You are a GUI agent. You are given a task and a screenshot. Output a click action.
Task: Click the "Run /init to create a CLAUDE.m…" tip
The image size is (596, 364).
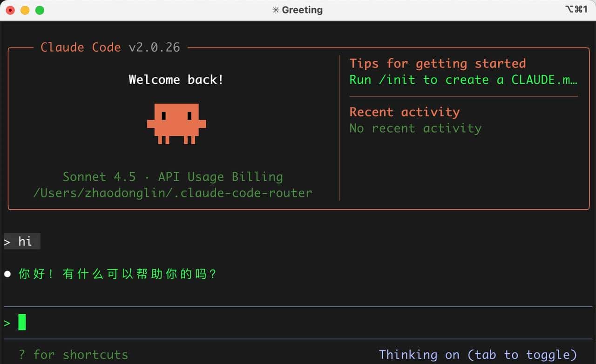(x=463, y=80)
